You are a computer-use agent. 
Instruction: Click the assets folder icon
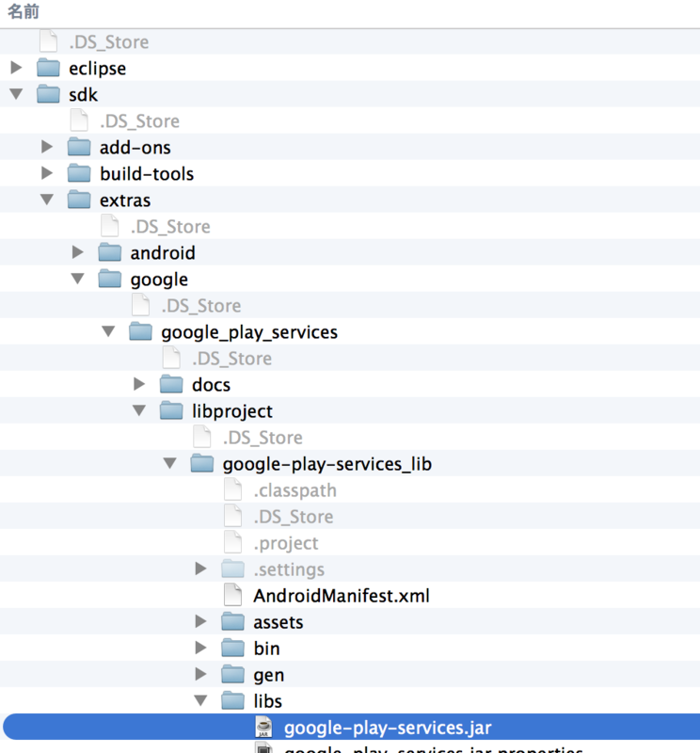[x=232, y=622]
